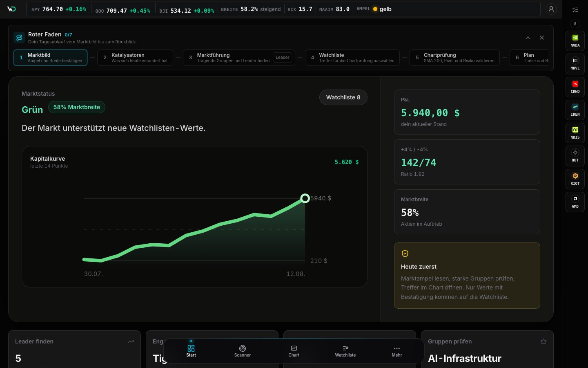Image resolution: width=588 pixels, height=368 pixels.
Task: Select NBIS in the sidebar watchlist
Action: coord(575,133)
